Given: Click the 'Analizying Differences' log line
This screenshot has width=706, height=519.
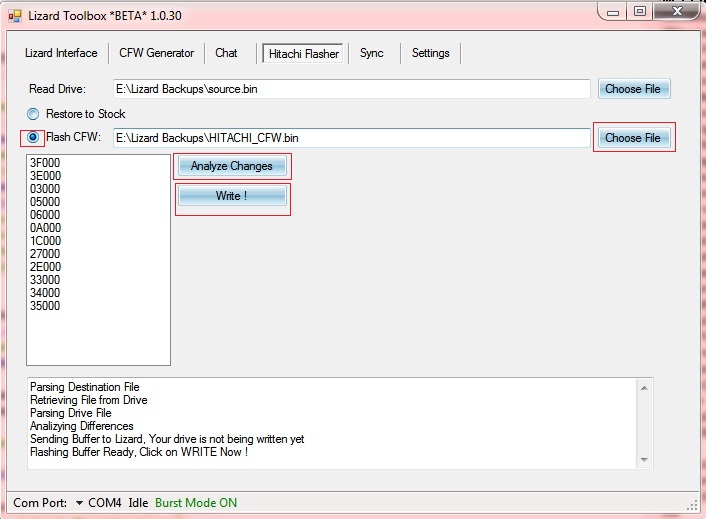Looking at the screenshot, I should (x=81, y=426).
